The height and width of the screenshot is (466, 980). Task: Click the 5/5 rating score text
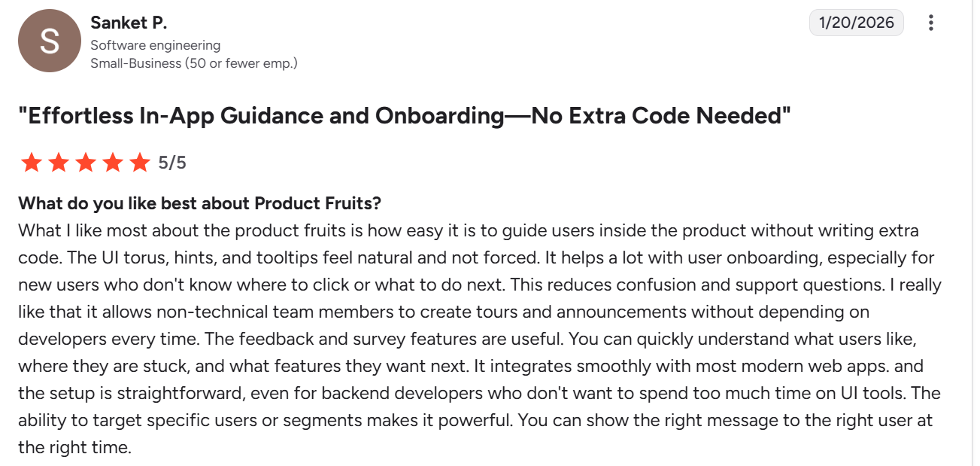click(x=172, y=162)
